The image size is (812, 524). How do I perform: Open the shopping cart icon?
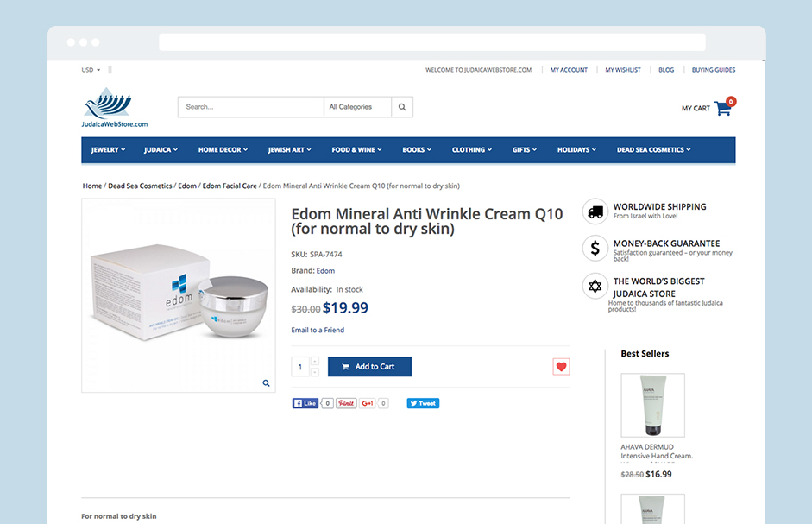(722, 108)
